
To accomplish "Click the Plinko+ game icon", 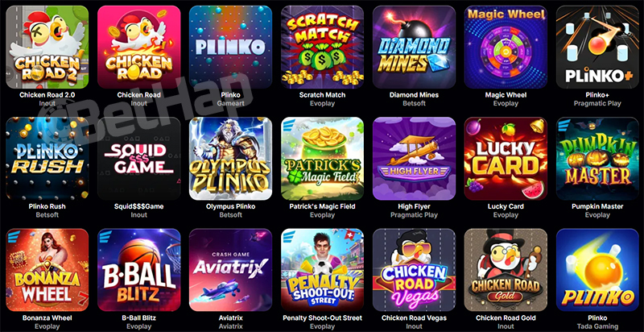I will 597,47.
